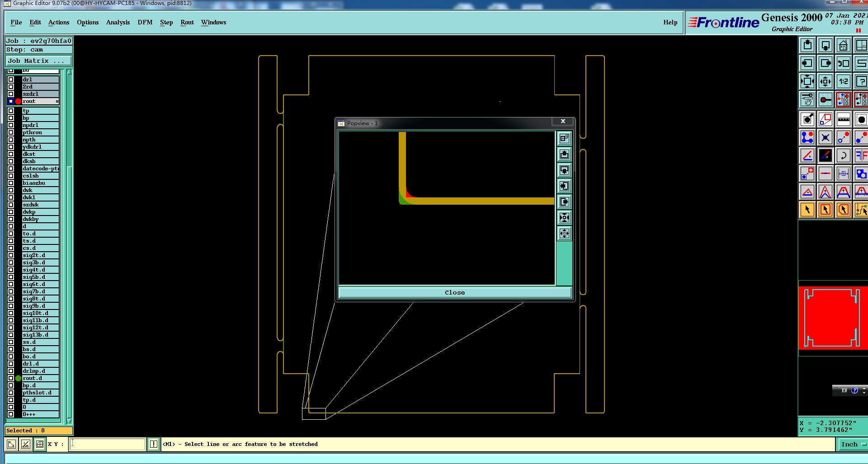Toggle the checkbox for layer biaozhu
Viewport: 868px width, 464px height.
click(x=11, y=183)
